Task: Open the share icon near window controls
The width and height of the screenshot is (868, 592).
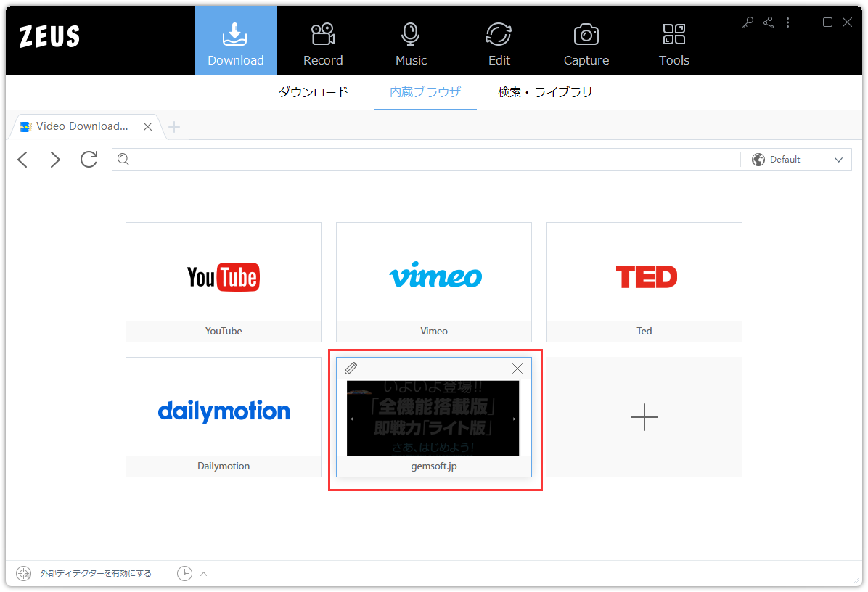Action: (768, 22)
